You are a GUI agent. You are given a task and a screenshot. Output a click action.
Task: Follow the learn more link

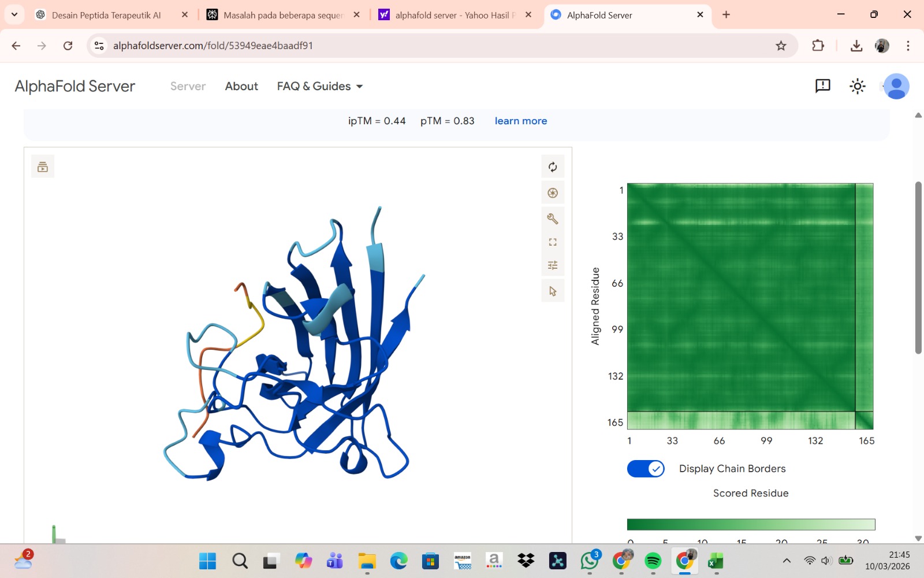(x=520, y=121)
